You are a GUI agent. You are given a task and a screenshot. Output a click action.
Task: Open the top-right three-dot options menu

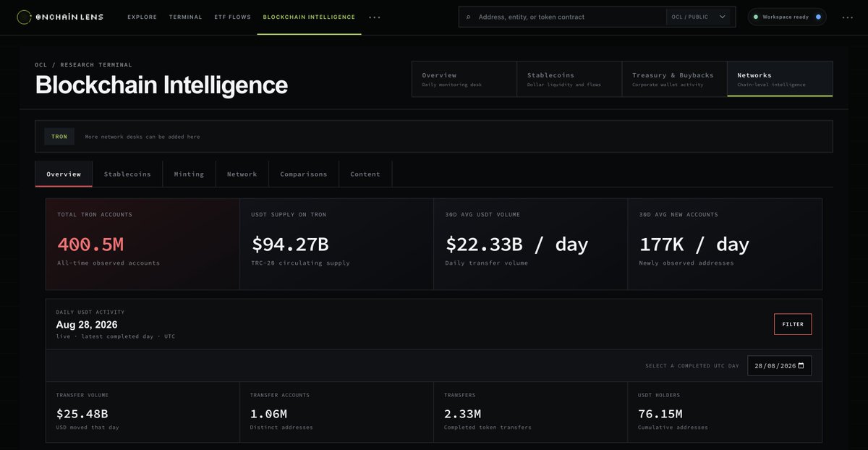pos(848,17)
